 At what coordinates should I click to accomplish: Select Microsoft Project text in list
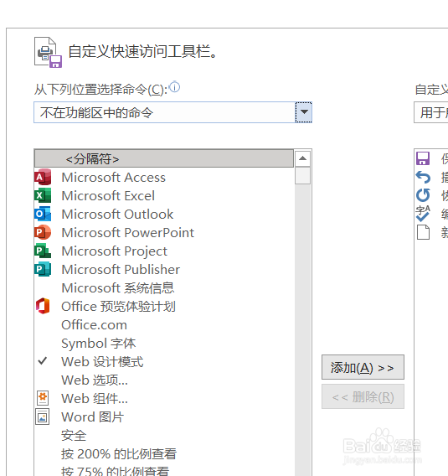click(115, 251)
